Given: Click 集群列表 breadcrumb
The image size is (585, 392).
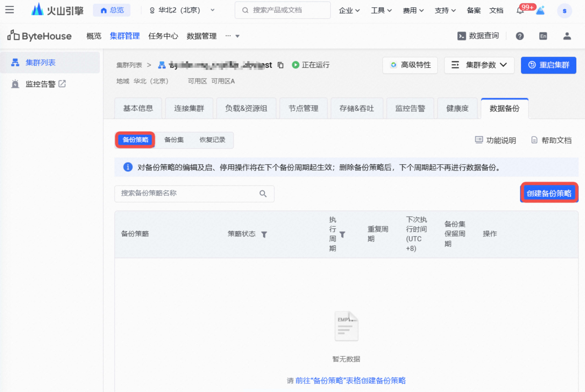Looking at the screenshot, I should (129, 65).
